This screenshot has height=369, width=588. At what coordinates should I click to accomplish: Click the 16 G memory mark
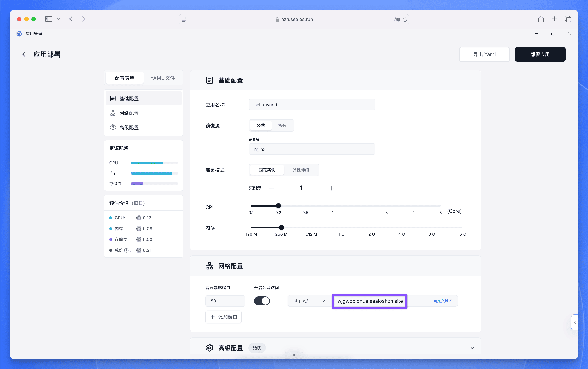(462, 234)
